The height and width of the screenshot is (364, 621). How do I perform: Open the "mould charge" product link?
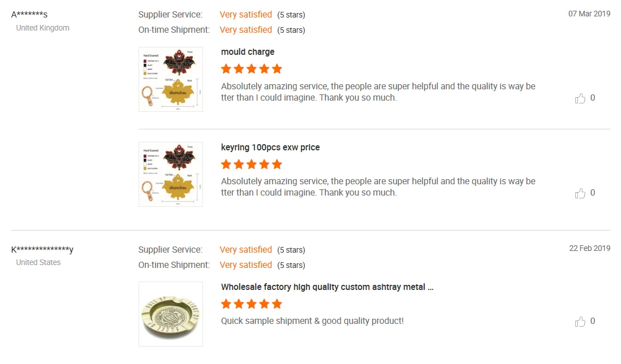click(248, 52)
